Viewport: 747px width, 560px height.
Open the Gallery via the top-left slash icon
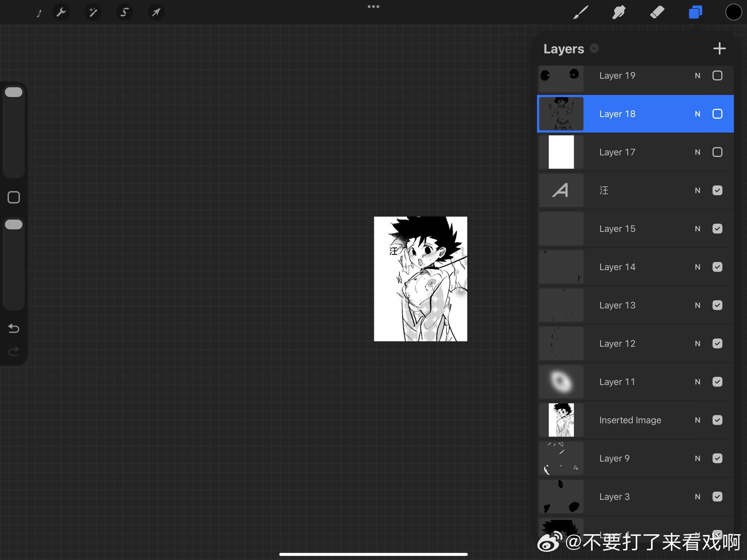[x=39, y=13]
